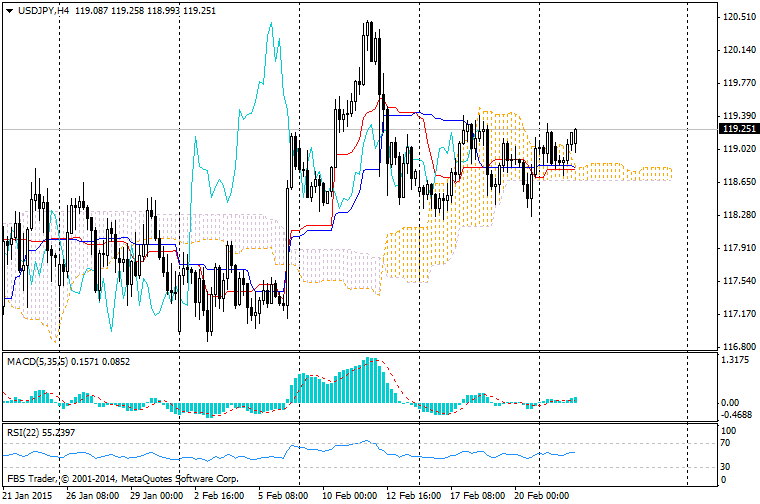Image resolution: width=760 pixels, height=504 pixels.
Task: Click the 117.170 price axis value
Action: point(739,314)
